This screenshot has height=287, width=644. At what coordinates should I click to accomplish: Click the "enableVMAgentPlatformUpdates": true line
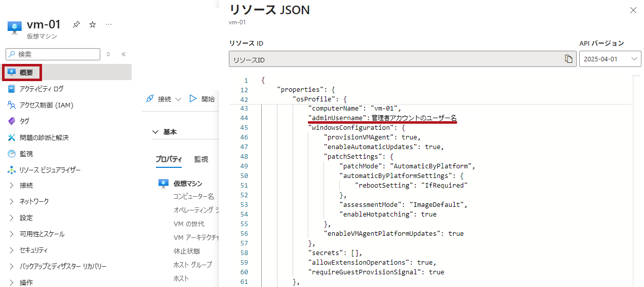click(394, 234)
